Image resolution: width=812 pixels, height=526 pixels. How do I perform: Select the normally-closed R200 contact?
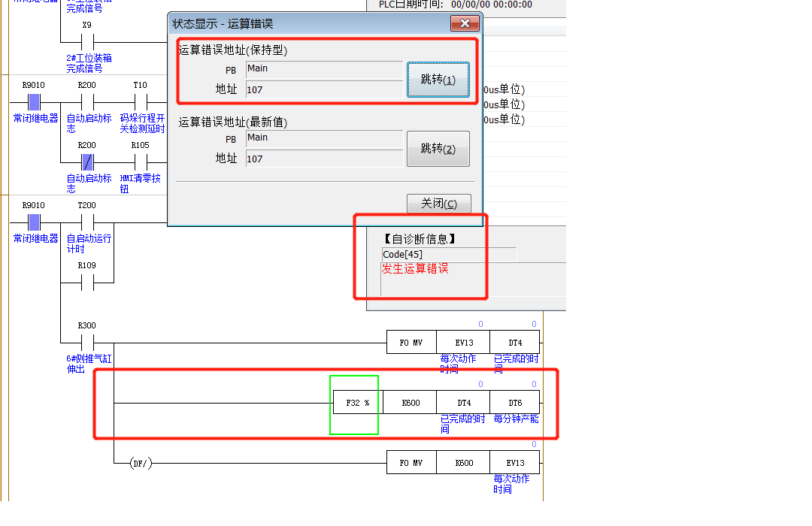(87, 162)
